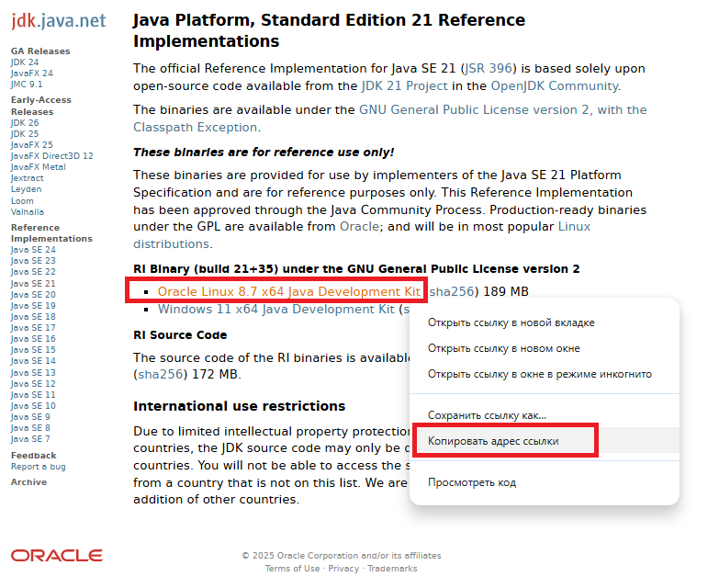Go to Java SE 21 reference implementation
This screenshot has width=708, height=588.
(33, 284)
